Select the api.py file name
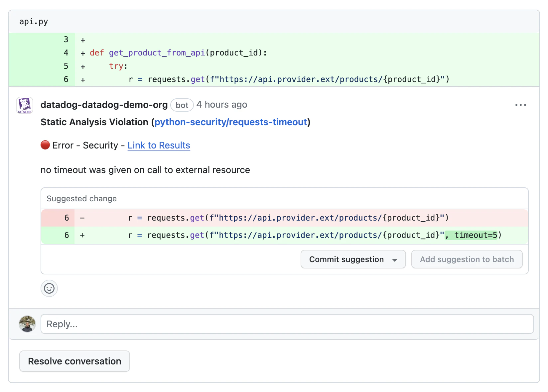The image size is (548, 392). (x=34, y=22)
